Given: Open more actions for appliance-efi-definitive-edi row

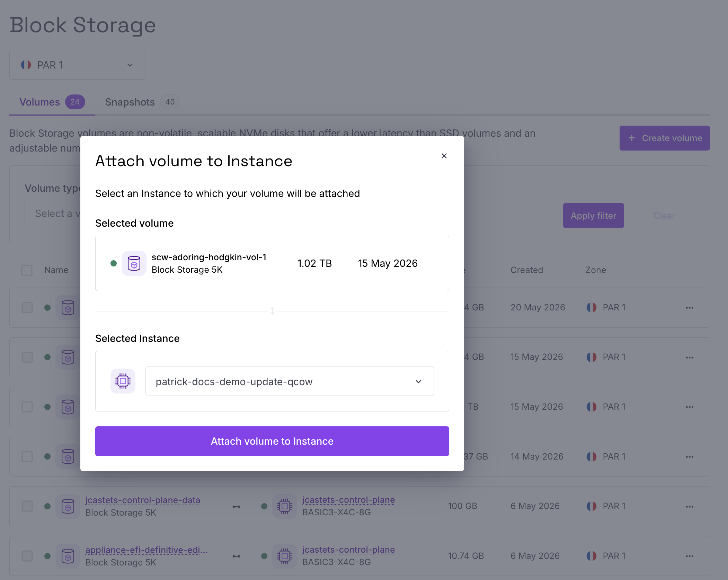Looking at the screenshot, I should click(x=690, y=556).
